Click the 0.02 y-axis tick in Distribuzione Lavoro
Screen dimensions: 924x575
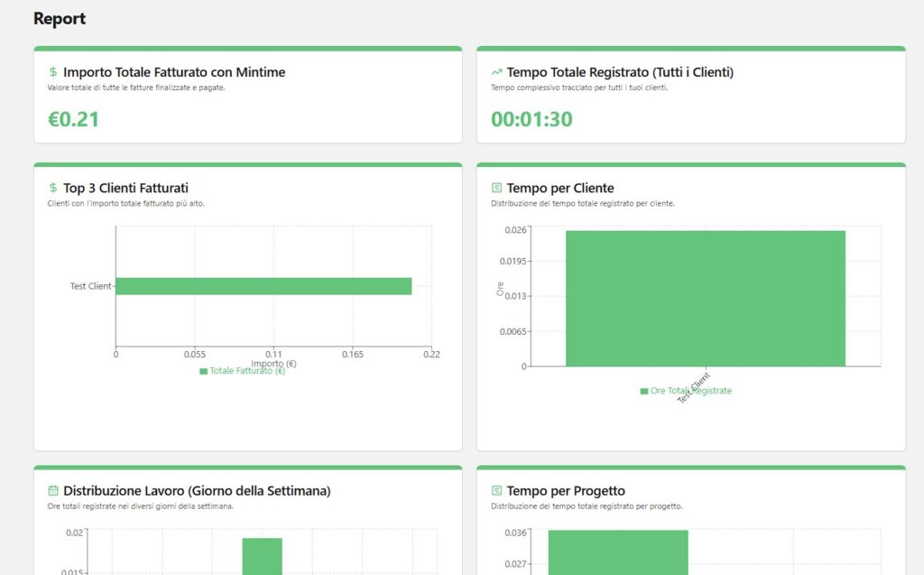74,533
